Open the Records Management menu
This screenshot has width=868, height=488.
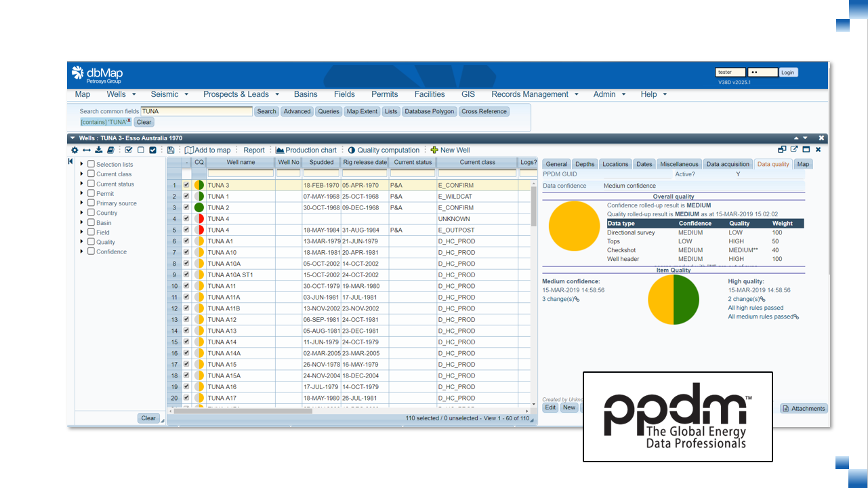531,94
